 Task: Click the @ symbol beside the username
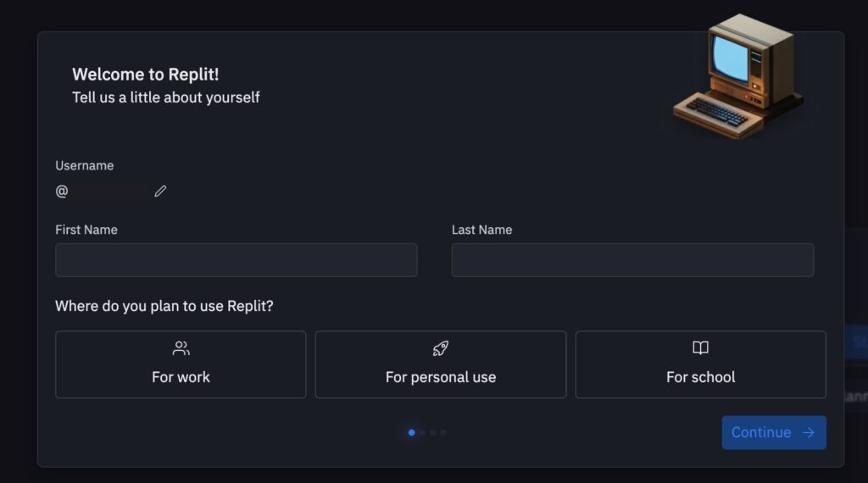[61, 191]
